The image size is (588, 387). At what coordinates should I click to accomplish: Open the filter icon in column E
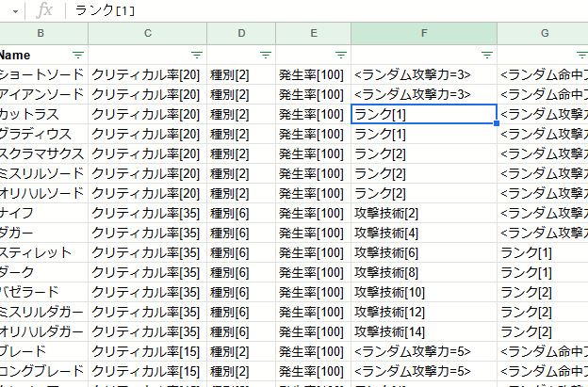click(340, 55)
